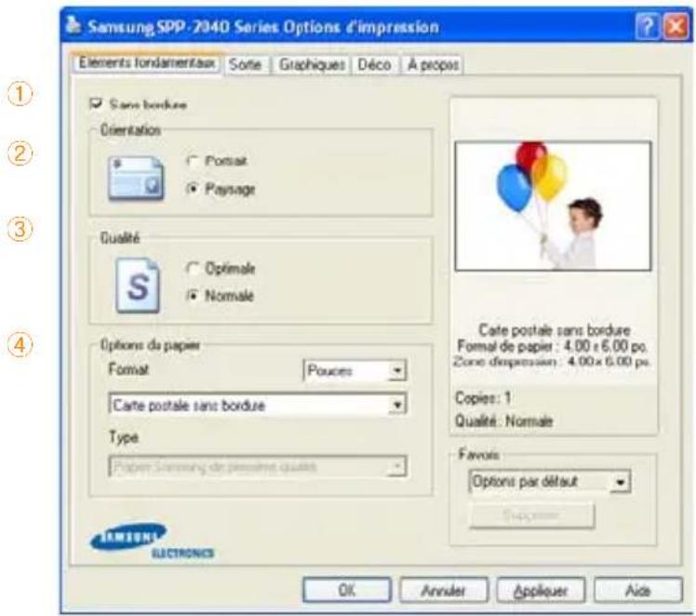The height and width of the screenshot is (616, 696).
Task: Switch to Eléments fondamentaux tab
Action: click(x=147, y=63)
